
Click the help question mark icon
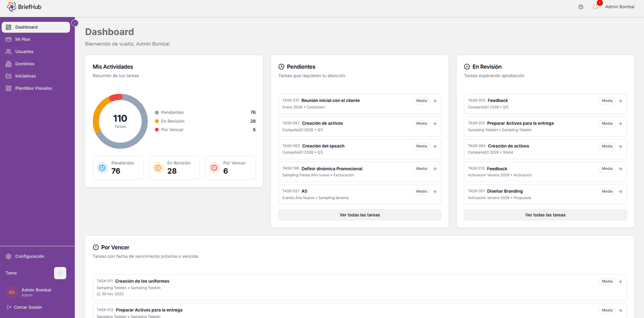[580, 6]
